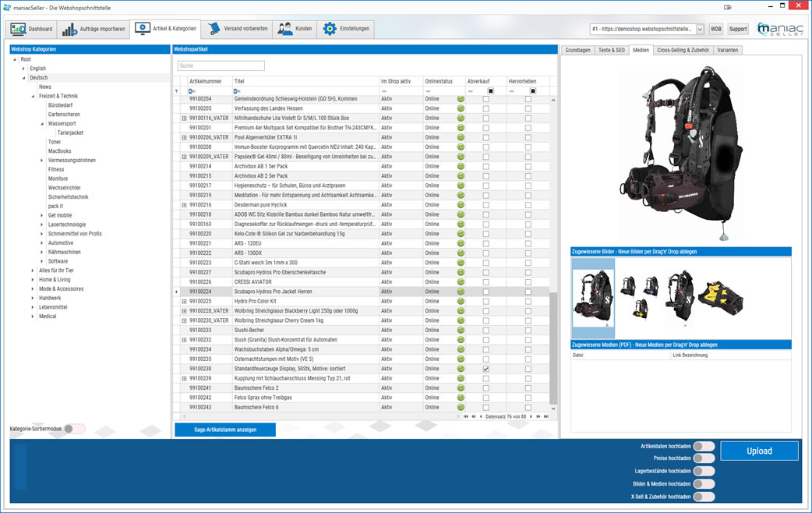Screen dimensions: 812x513
Task: Open Artikelnummer filter condition icon
Action: (x=191, y=91)
